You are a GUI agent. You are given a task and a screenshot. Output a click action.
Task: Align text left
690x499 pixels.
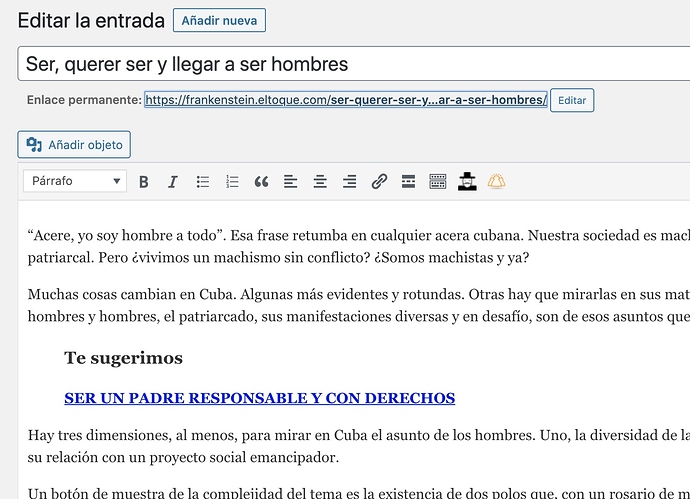[290, 181]
